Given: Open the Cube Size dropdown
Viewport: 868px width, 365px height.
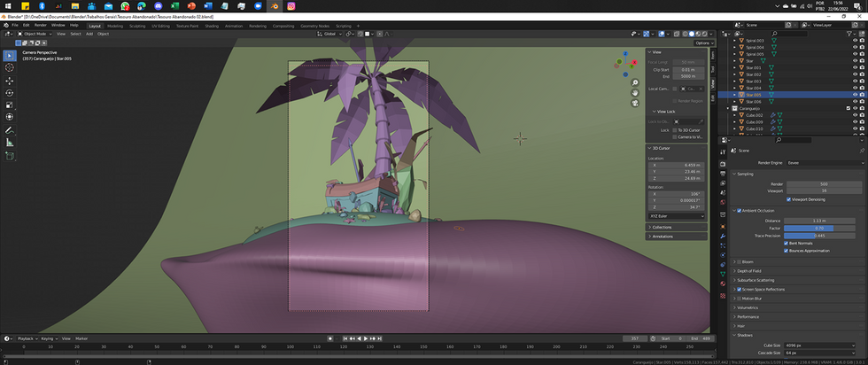Looking at the screenshot, I should click(x=820, y=346).
